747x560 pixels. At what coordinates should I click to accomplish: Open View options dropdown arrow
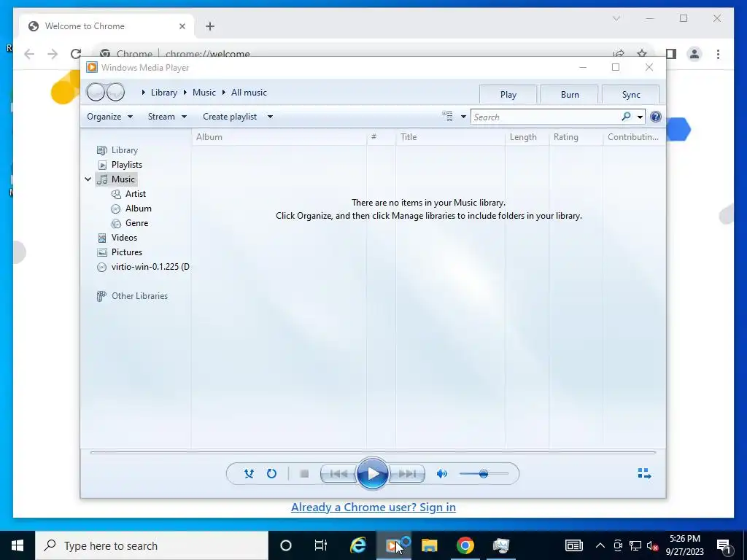click(463, 117)
